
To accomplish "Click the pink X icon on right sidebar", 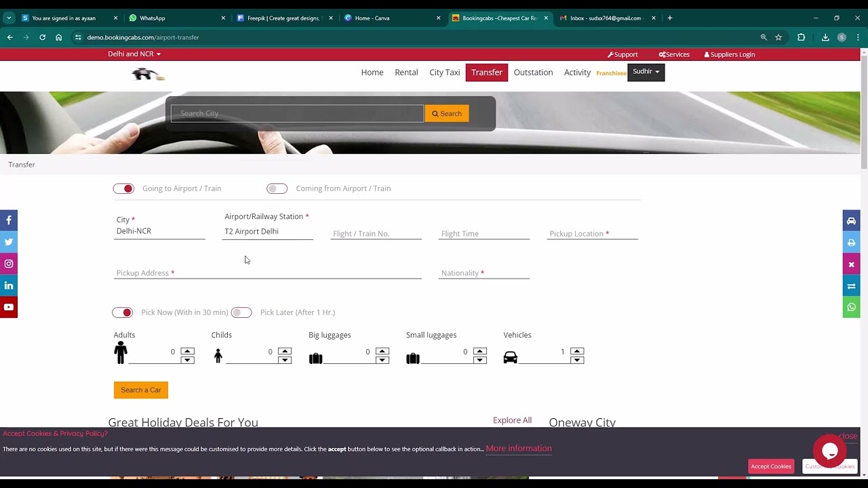I will click(x=851, y=264).
